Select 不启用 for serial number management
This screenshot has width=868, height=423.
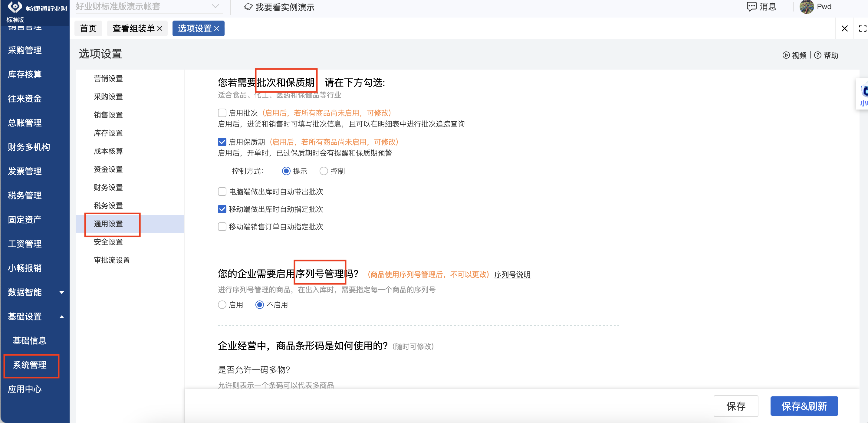click(x=259, y=305)
